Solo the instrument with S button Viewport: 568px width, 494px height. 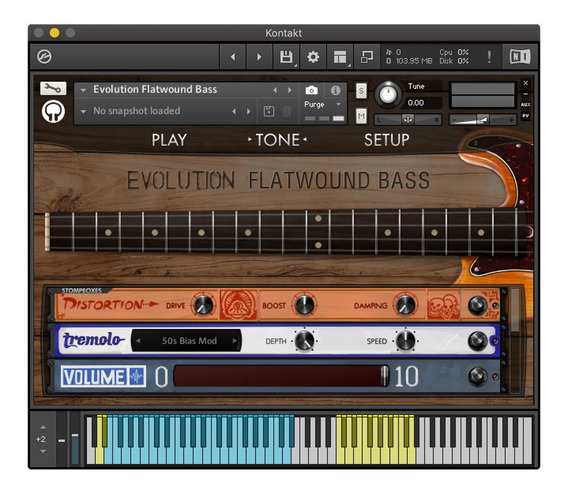pyautogui.click(x=361, y=91)
